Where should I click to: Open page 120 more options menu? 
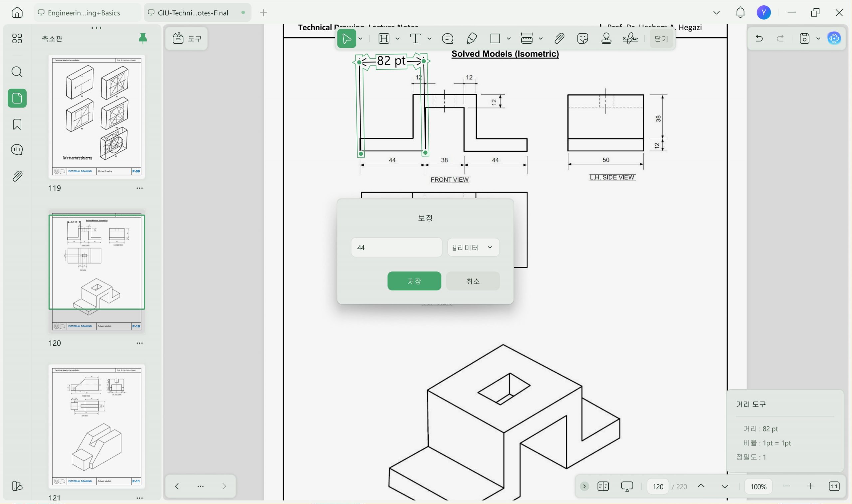point(139,343)
